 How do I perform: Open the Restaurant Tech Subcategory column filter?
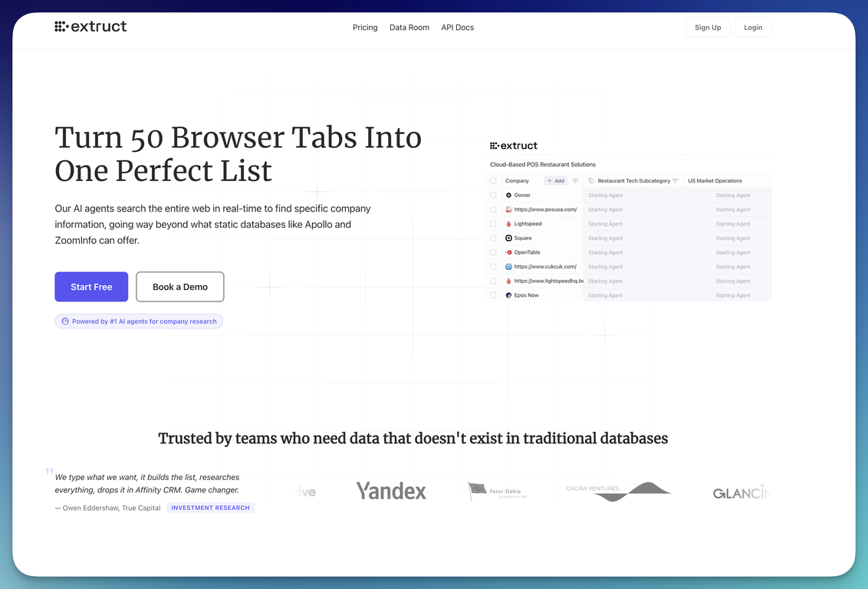675,181
